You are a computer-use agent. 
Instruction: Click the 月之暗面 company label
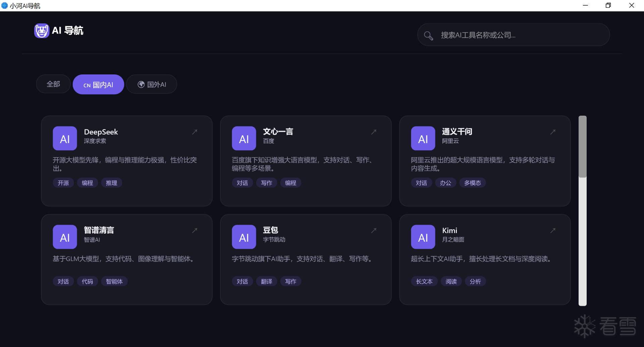pos(453,240)
